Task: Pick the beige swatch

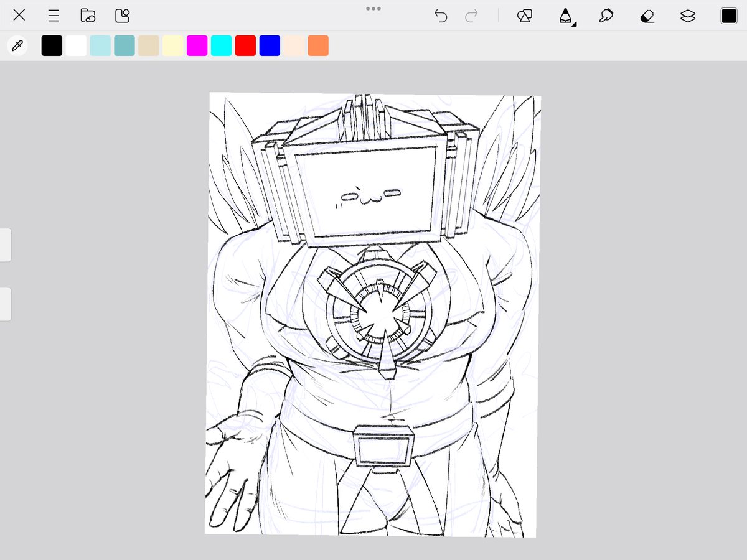Action: (x=149, y=45)
